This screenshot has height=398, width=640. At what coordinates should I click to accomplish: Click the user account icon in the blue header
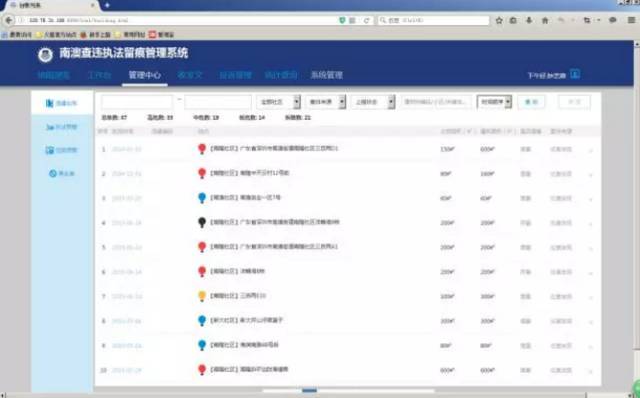click(x=575, y=74)
